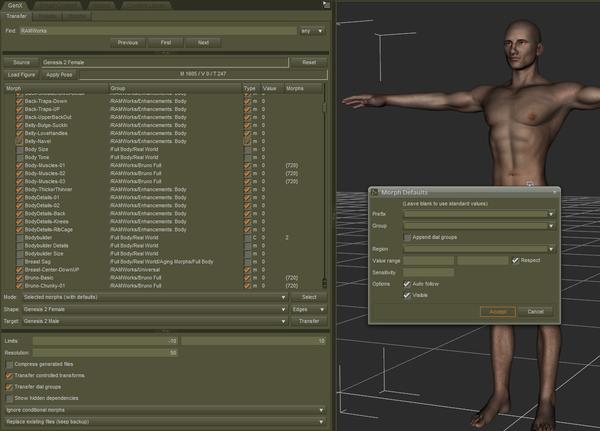Expand the Target Genesis 2 Male dropdown
Screen dimensions: 600x431
(150, 321)
